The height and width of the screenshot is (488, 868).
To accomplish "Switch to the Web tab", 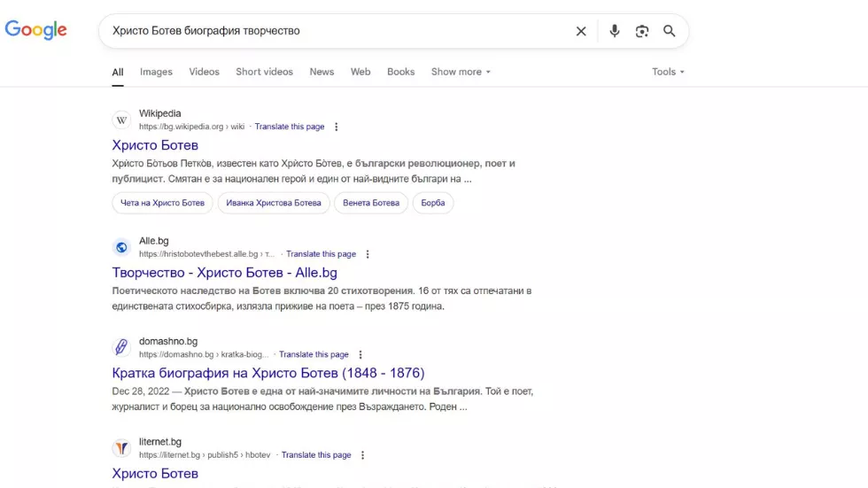I will [360, 72].
